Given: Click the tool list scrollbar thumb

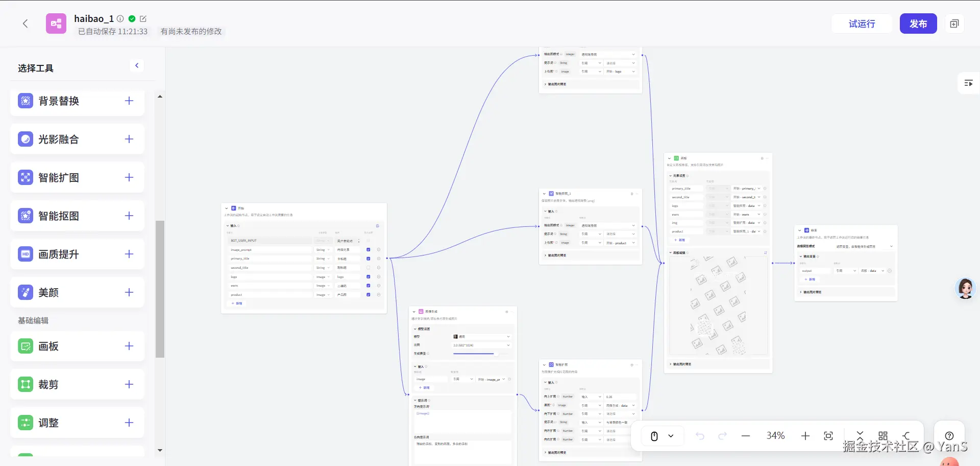Looking at the screenshot, I should (x=160, y=289).
